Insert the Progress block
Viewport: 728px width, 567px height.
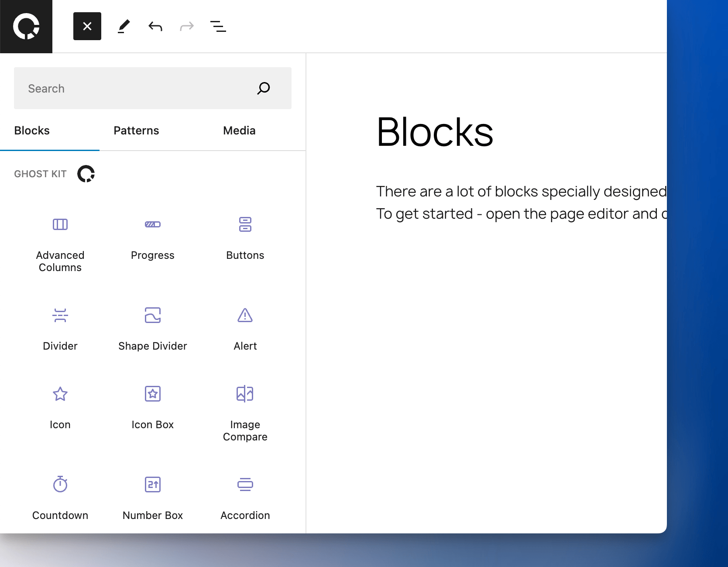pos(153,238)
